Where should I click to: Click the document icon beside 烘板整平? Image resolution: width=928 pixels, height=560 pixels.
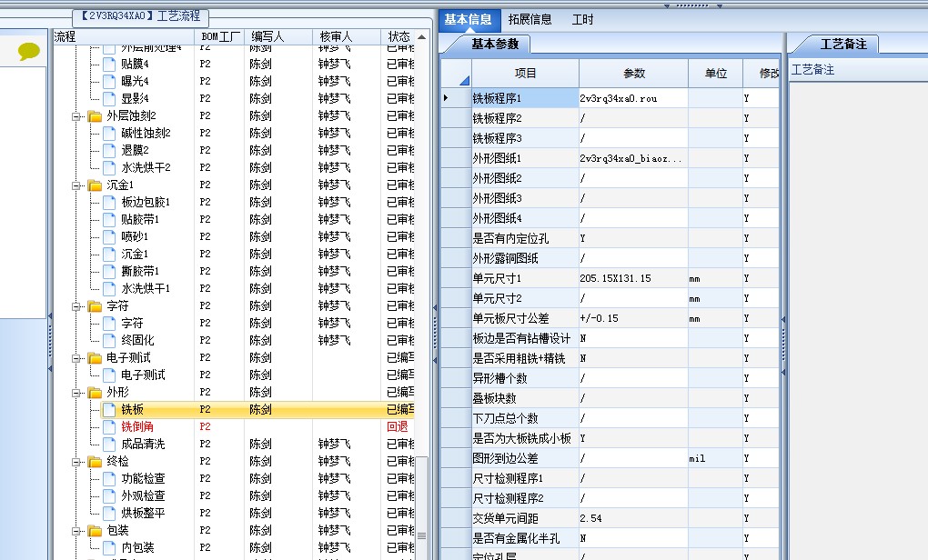click(x=109, y=513)
